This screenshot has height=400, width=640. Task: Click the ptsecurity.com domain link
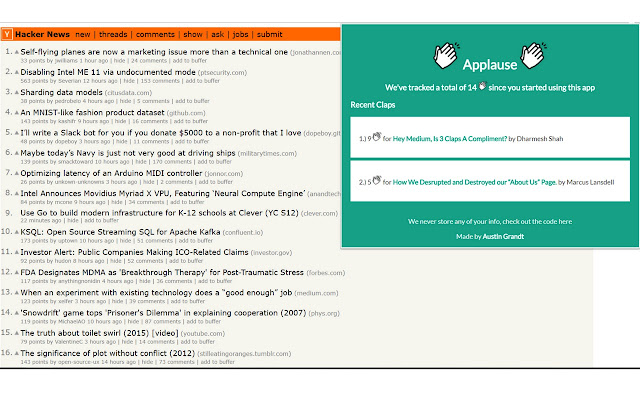point(222,73)
